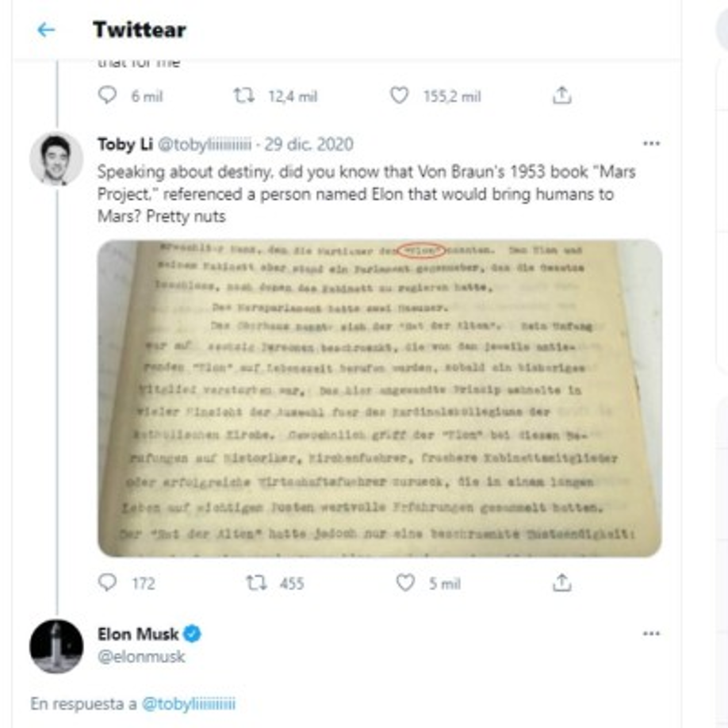
Task: Click the Toby Li display name
Action: click(x=125, y=144)
